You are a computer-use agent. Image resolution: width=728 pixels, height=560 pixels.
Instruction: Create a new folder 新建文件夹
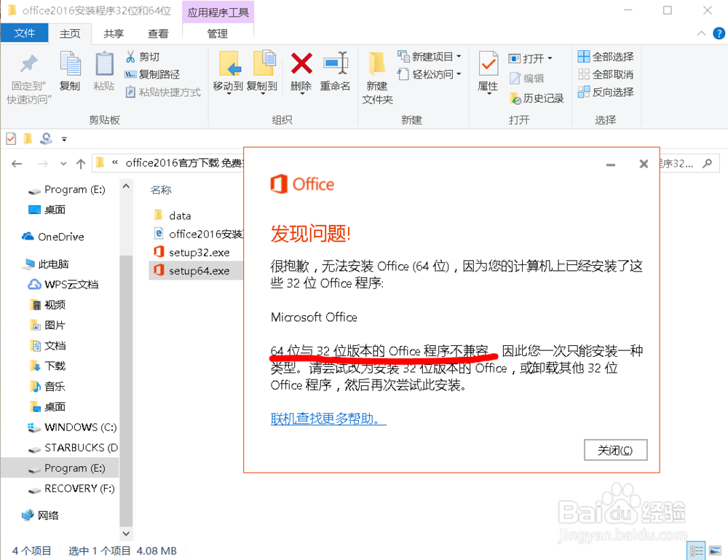(377, 78)
